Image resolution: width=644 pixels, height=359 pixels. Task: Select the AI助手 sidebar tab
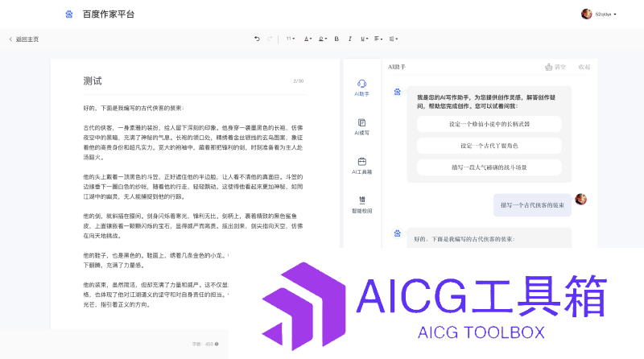tap(361, 89)
